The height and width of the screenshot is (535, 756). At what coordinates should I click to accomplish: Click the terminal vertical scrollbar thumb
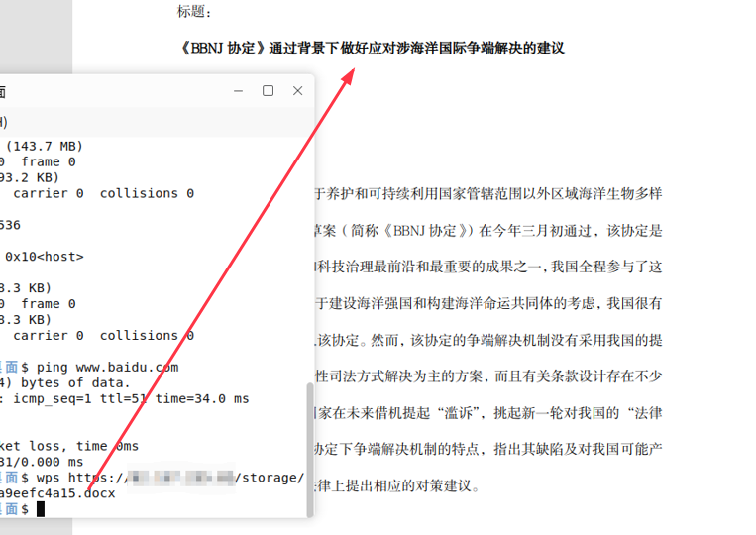(308, 446)
